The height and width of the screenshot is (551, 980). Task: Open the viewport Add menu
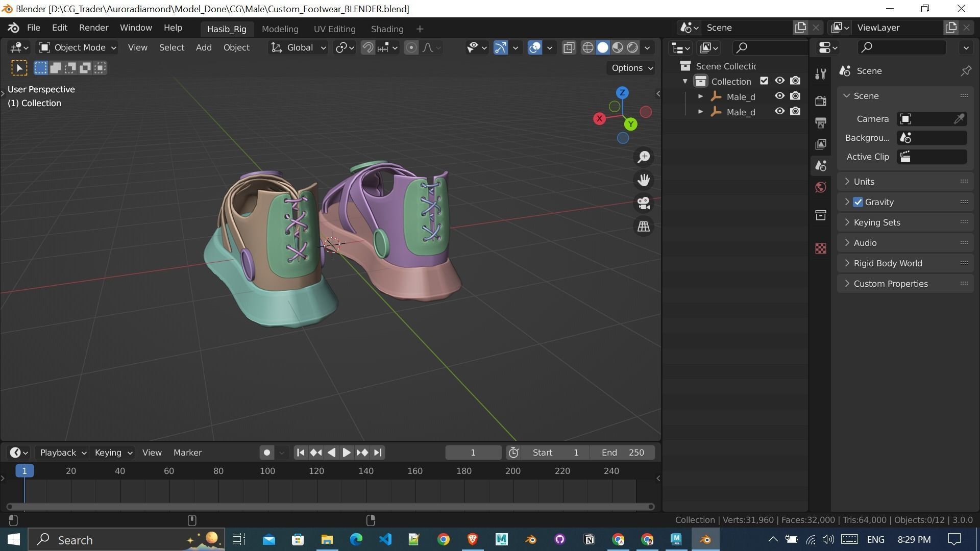pyautogui.click(x=204, y=47)
